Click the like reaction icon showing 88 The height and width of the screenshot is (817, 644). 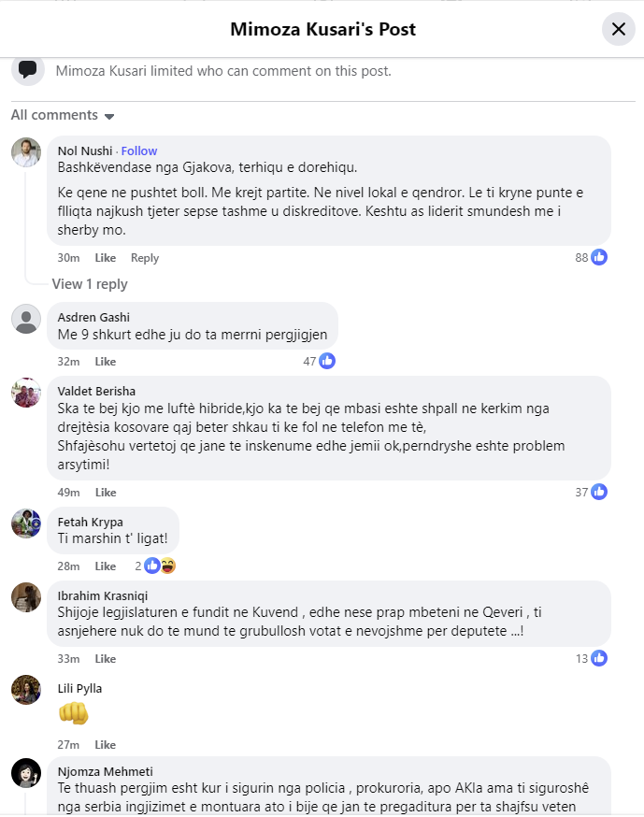(x=599, y=257)
